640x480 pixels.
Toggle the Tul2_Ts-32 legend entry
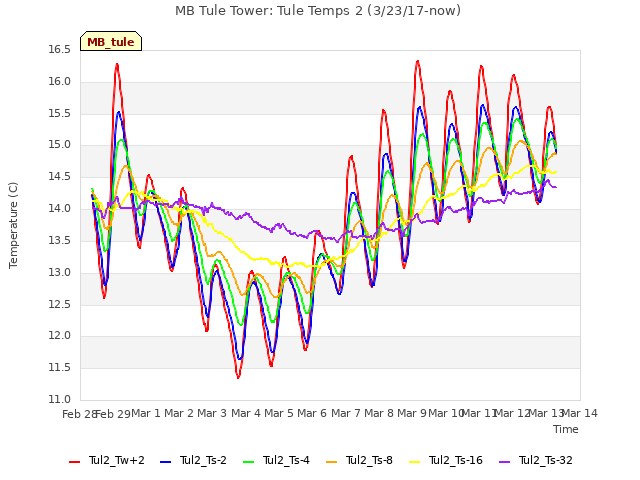(x=536, y=461)
